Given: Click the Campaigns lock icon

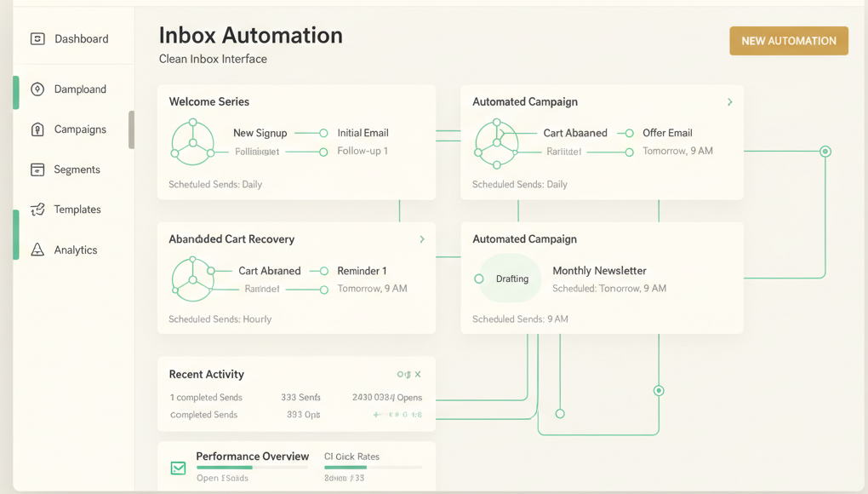Looking at the screenshot, I should coord(37,129).
